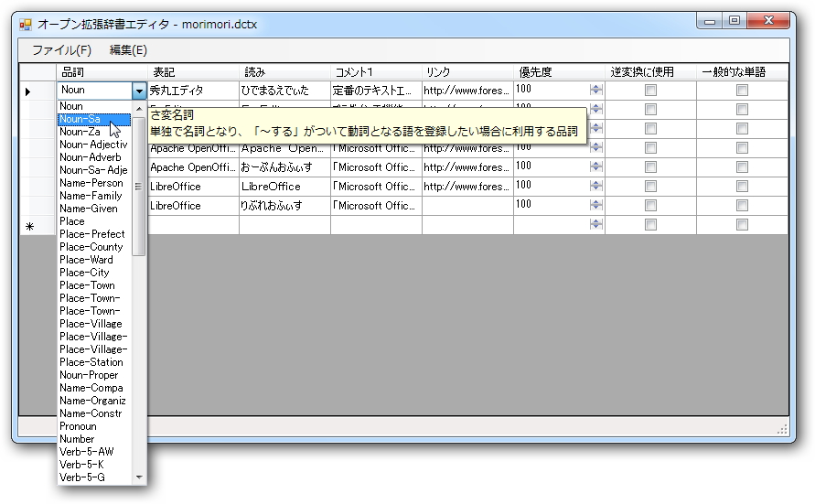Enable 逆変換に使用 for the りぶれおふぃす row

[650, 206]
